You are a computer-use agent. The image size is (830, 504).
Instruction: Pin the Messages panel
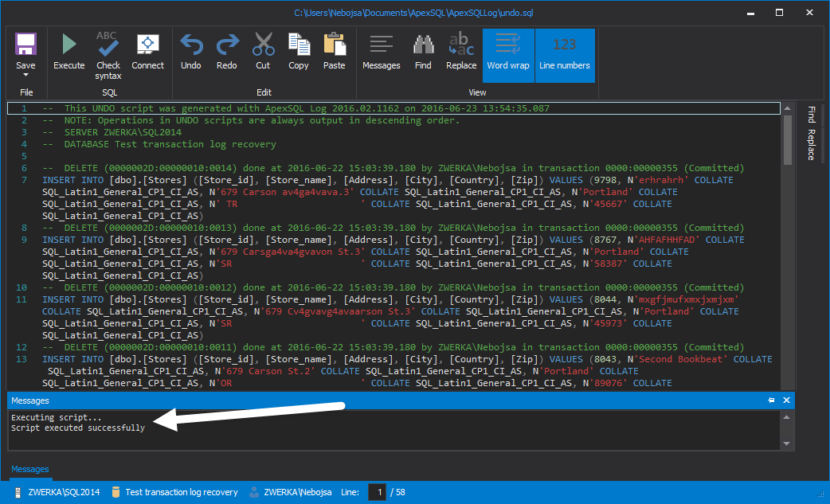(x=771, y=400)
